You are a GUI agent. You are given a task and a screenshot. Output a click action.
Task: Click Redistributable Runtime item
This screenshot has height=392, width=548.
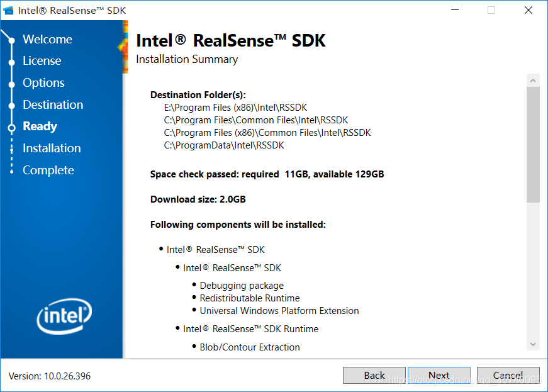coord(250,298)
